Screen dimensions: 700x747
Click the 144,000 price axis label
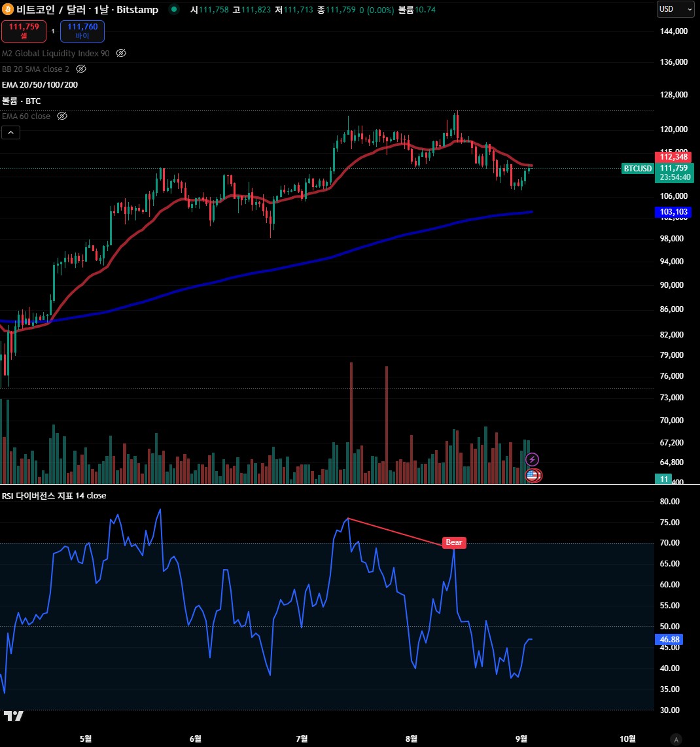pos(673,31)
